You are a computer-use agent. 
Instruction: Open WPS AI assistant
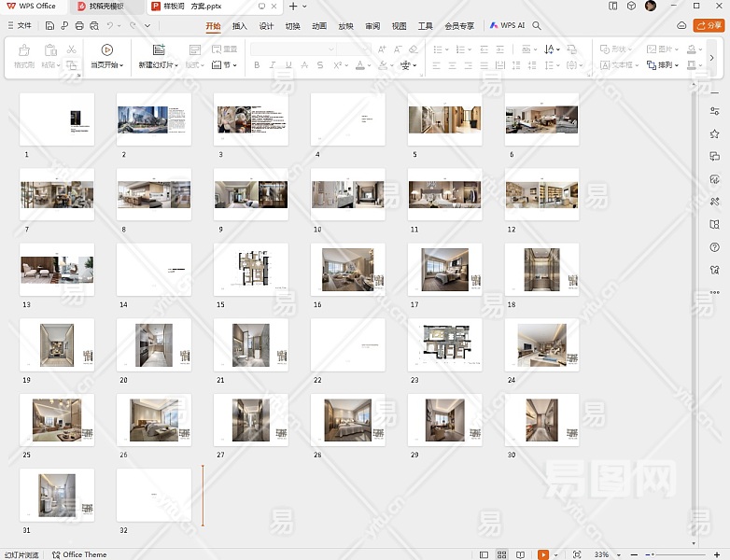pyautogui.click(x=508, y=25)
